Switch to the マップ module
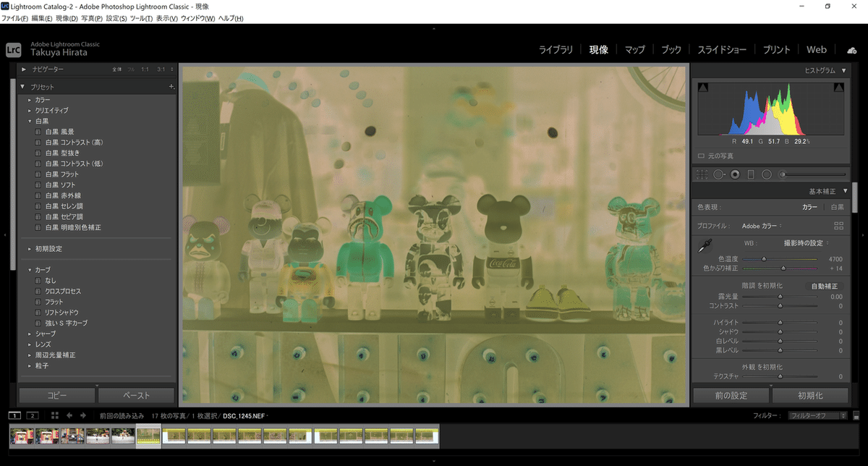The width and height of the screenshot is (868, 466). tap(634, 50)
